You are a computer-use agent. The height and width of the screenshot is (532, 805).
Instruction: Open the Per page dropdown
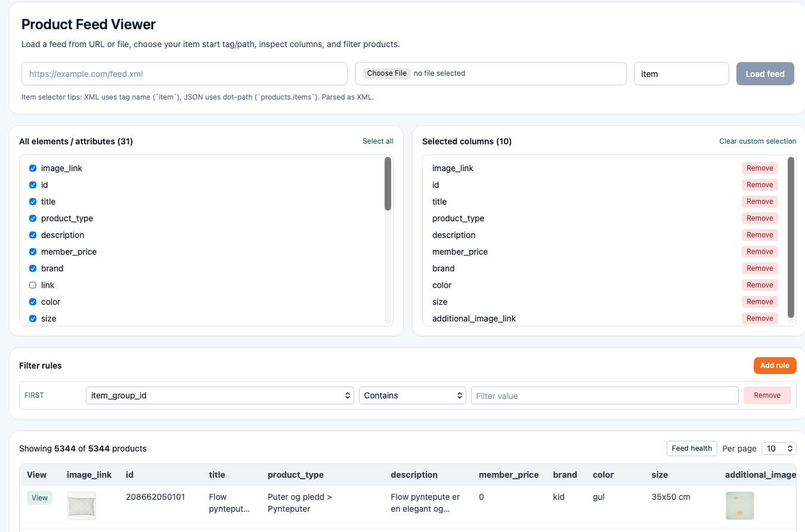pyautogui.click(x=779, y=449)
